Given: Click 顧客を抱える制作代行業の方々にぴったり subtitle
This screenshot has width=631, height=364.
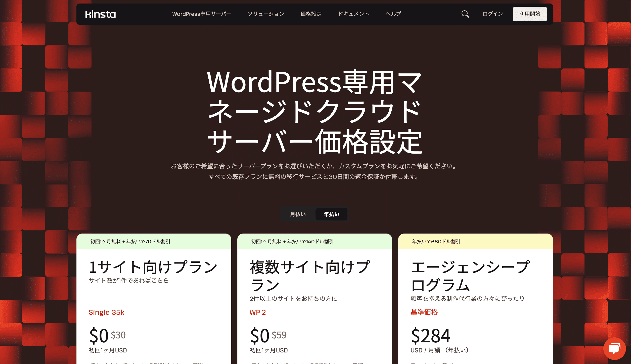Looking at the screenshot, I should click(468, 298).
